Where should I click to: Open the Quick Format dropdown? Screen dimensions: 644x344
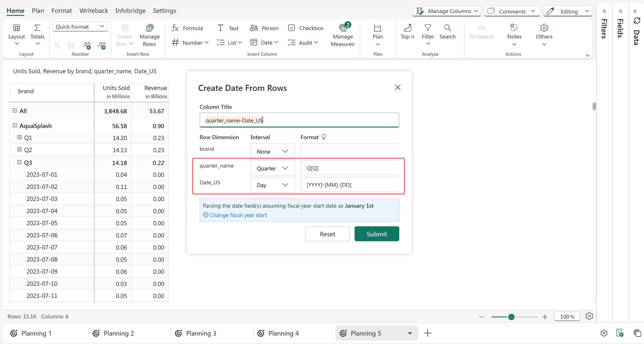point(80,27)
